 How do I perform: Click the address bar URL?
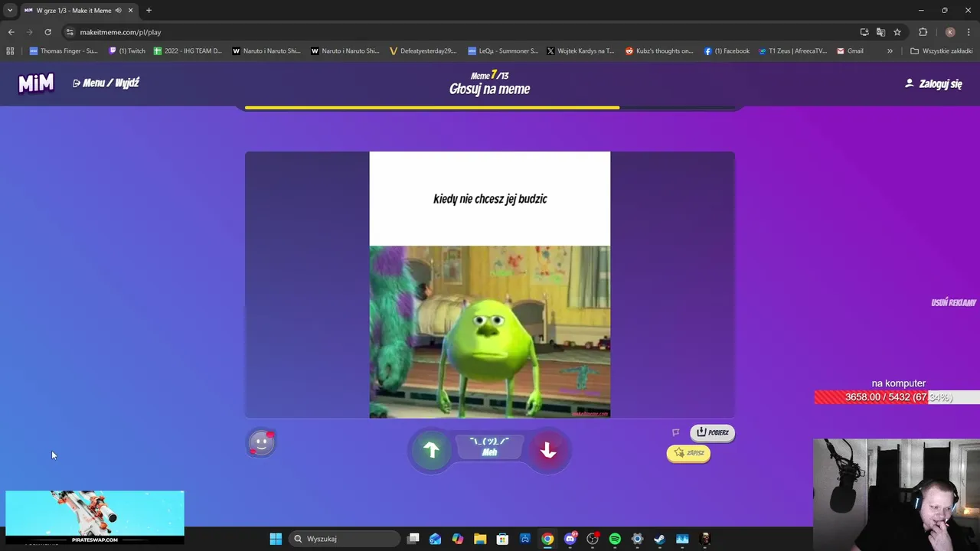click(x=120, y=32)
